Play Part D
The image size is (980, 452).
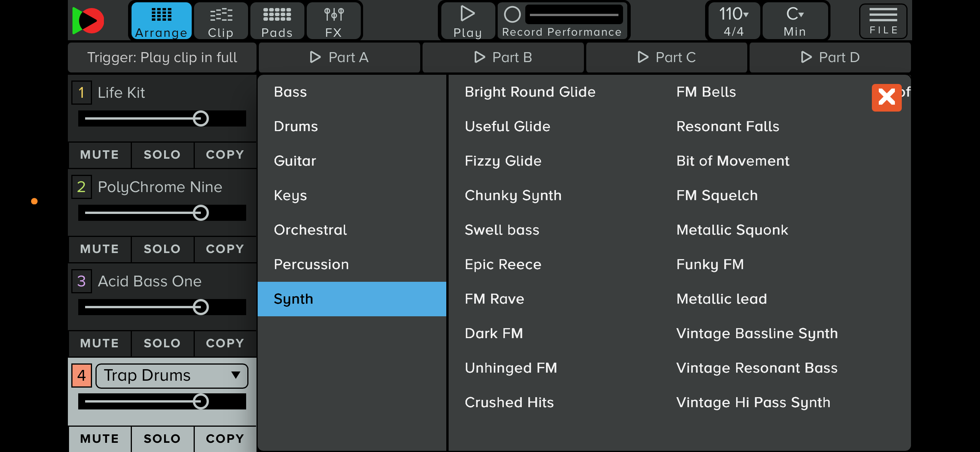830,58
